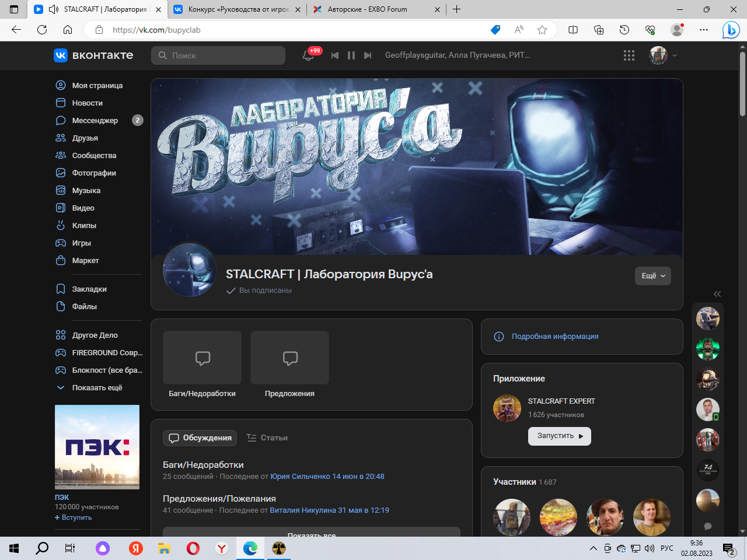Open the Ещё dropdown on community header

tap(652, 276)
